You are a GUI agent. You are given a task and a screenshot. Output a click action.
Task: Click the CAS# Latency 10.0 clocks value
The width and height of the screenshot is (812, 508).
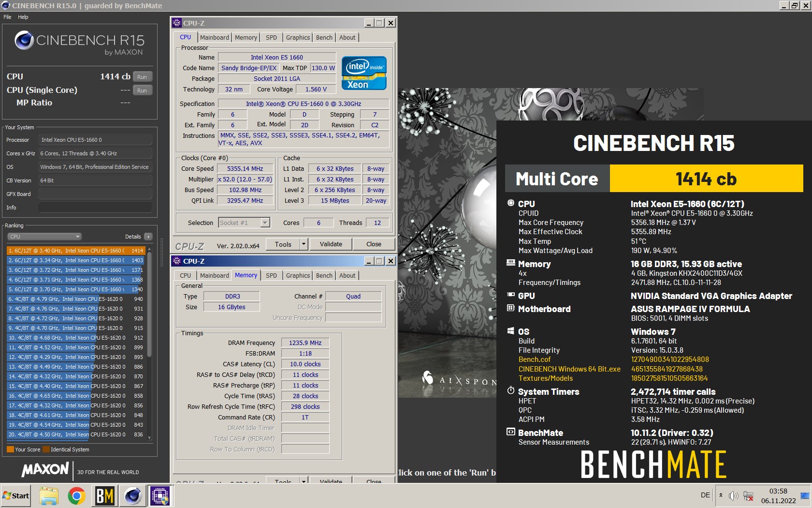click(x=305, y=364)
